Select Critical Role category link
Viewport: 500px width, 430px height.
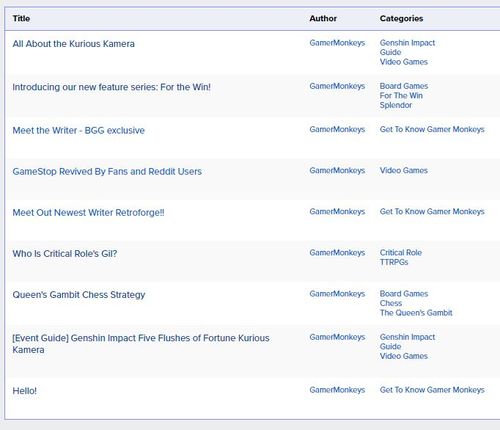pyautogui.click(x=401, y=253)
